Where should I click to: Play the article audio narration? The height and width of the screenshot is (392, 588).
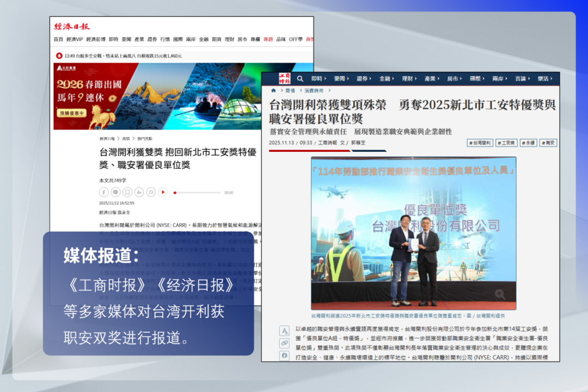[x=163, y=192]
